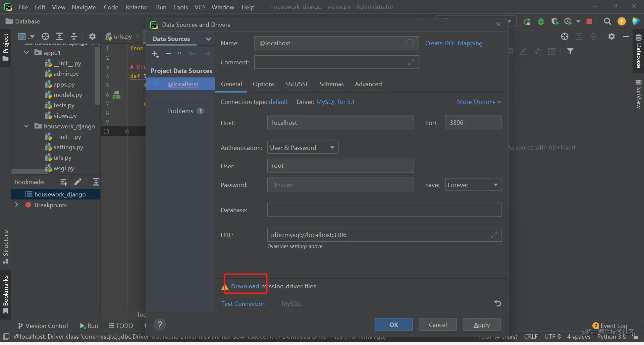Click the Cancel button
Viewport: 644px width, 345px height.
(438, 325)
